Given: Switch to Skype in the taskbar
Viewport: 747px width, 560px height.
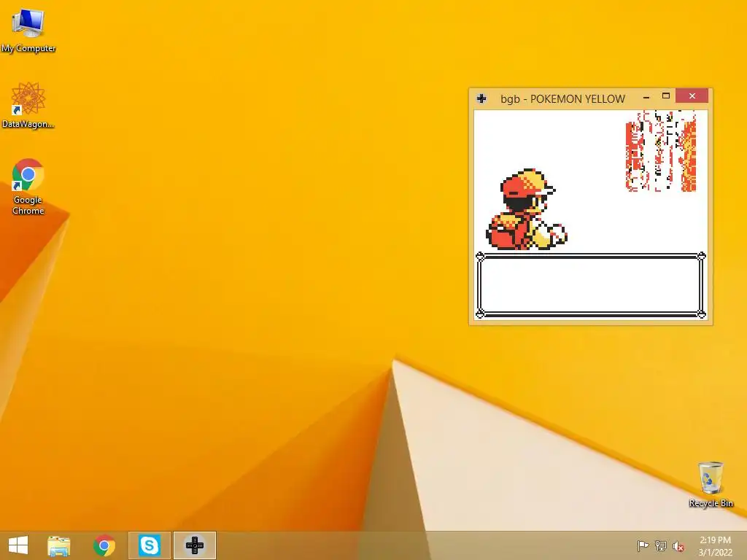Looking at the screenshot, I should click(x=149, y=545).
